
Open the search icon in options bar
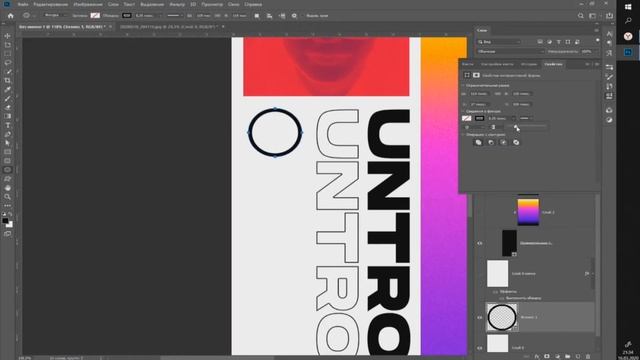(x=580, y=16)
